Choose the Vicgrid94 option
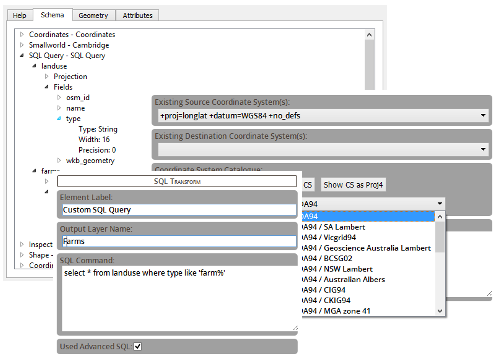This screenshot has height=364, width=500. tap(368, 237)
